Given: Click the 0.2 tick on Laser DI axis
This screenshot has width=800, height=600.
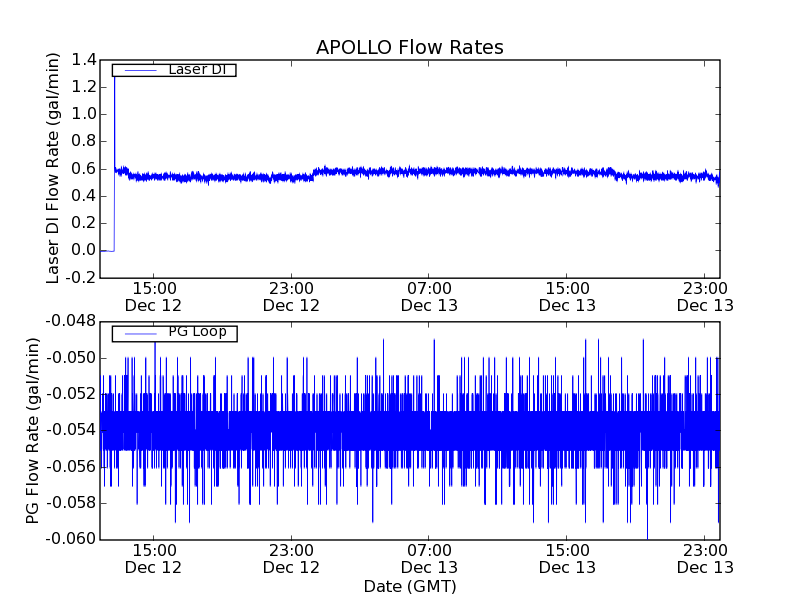Looking at the screenshot, I should tap(84, 223).
